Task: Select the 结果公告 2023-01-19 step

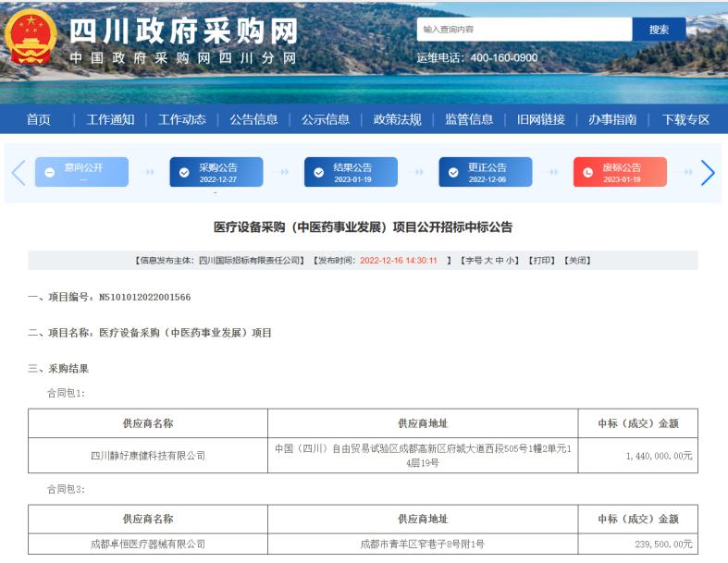Action: click(x=351, y=172)
